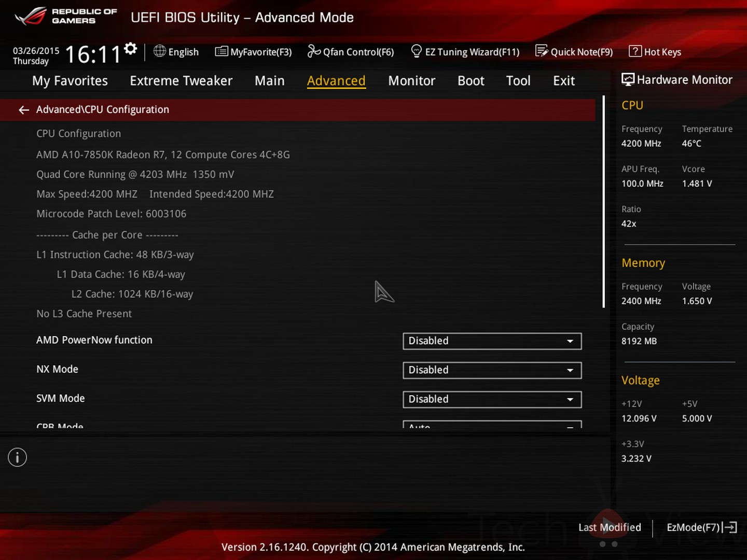Click the globe language icon

(x=160, y=51)
